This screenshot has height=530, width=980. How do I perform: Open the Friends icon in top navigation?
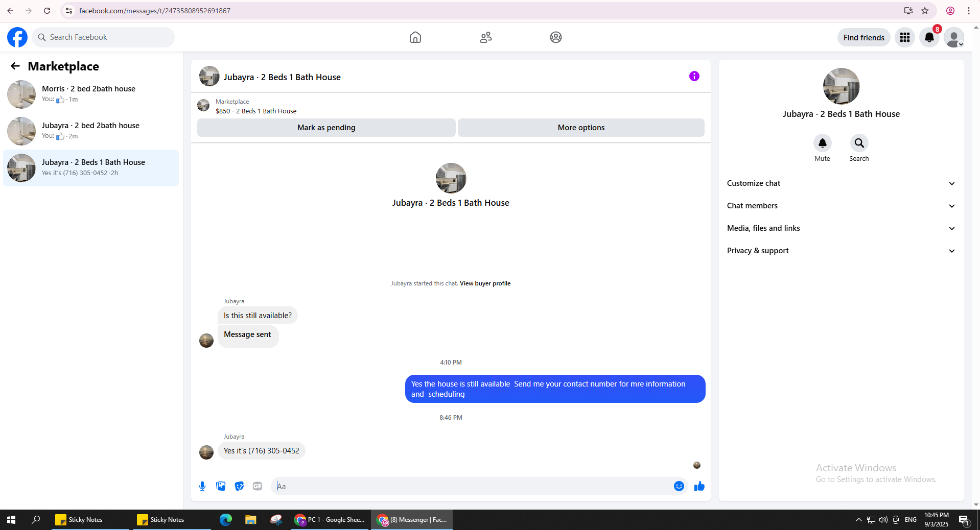point(486,37)
